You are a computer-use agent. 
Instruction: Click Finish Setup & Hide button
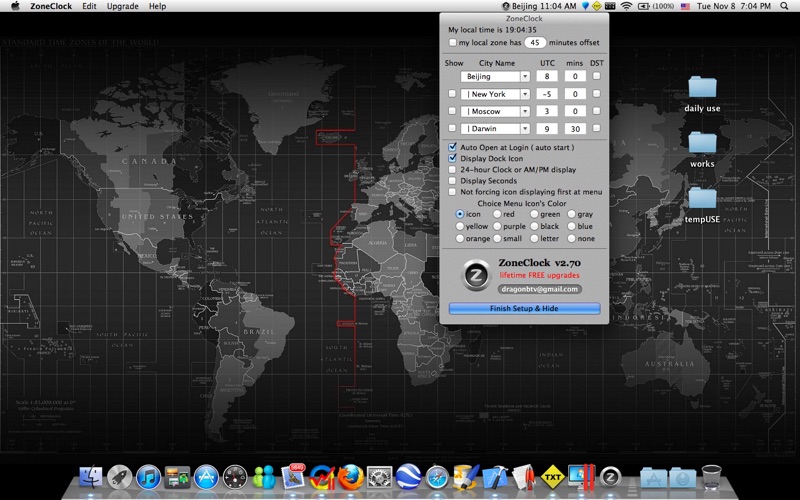tap(524, 308)
